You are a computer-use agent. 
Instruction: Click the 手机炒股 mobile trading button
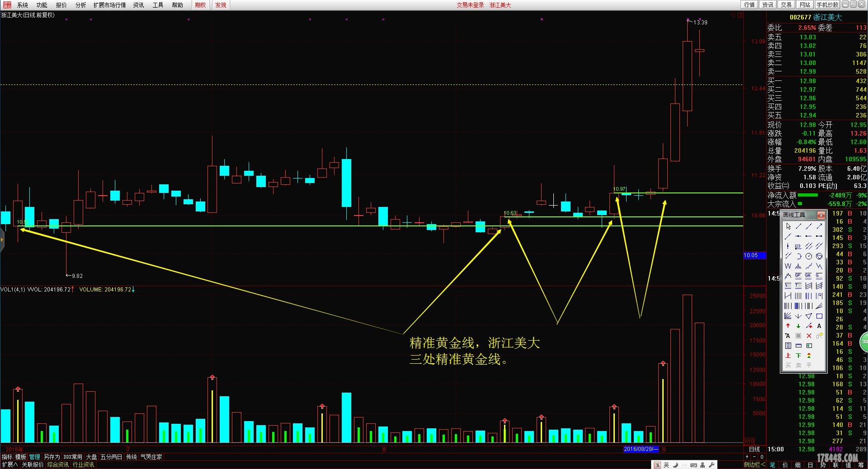click(827, 5)
